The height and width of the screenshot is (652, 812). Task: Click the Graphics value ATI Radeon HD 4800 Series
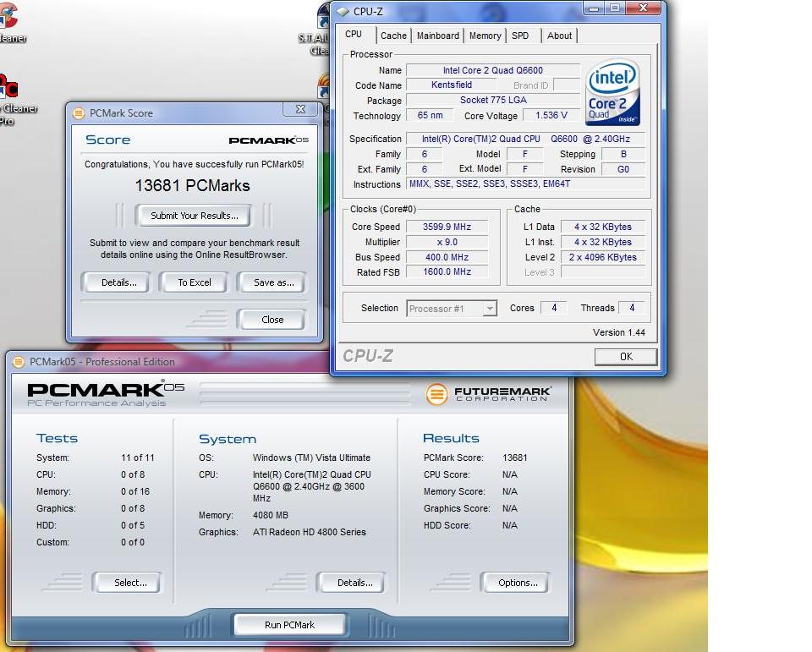click(310, 533)
